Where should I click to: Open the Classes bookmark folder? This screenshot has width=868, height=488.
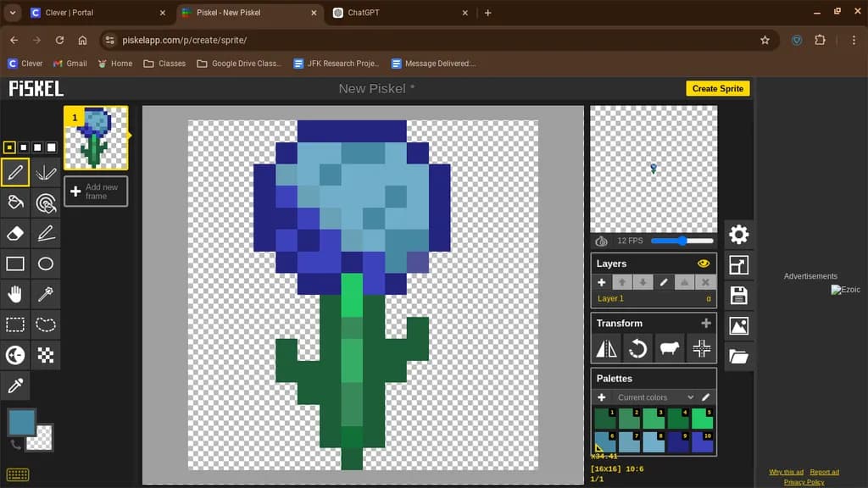tap(164, 64)
